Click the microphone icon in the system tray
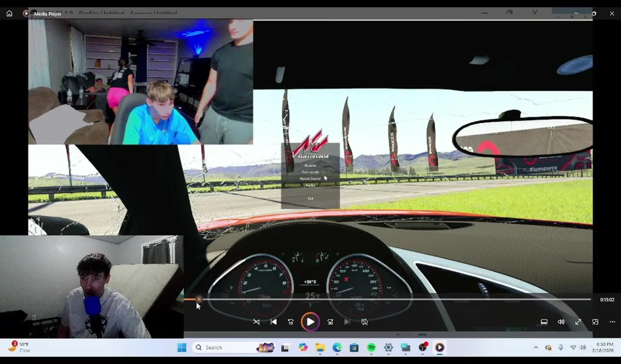This screenshot has height=364, width=621. point(560,347)
